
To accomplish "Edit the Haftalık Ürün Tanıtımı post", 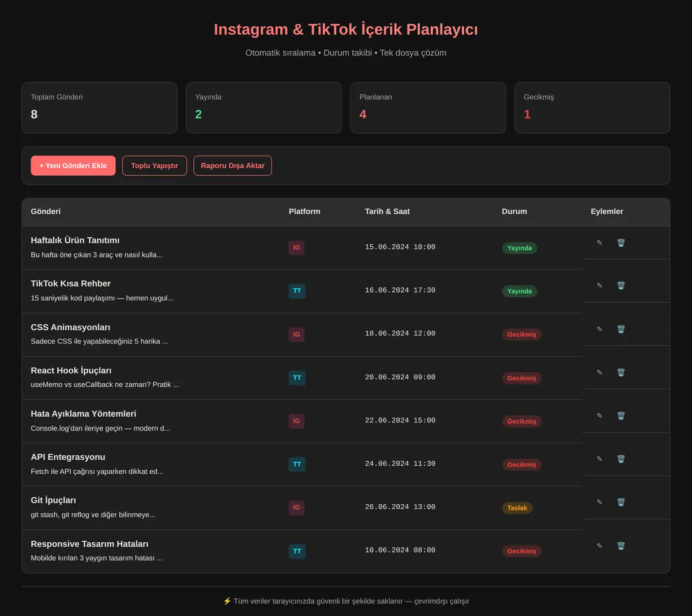I will (600, 243).
